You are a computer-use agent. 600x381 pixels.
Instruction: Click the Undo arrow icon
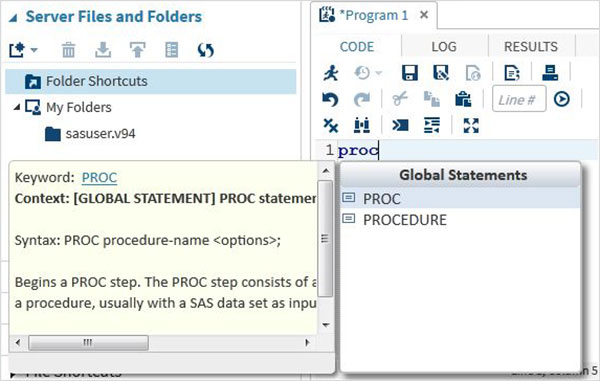pos(330,99)
